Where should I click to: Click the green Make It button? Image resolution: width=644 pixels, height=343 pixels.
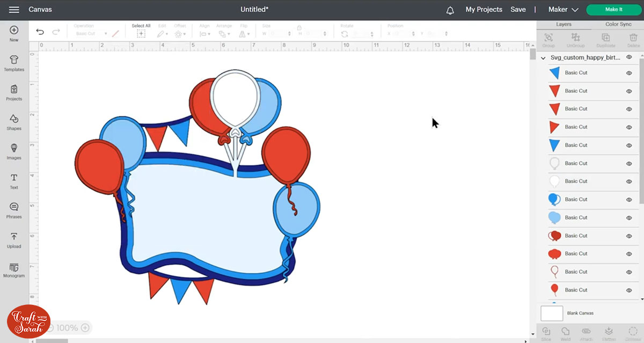[x=613, y=10]
